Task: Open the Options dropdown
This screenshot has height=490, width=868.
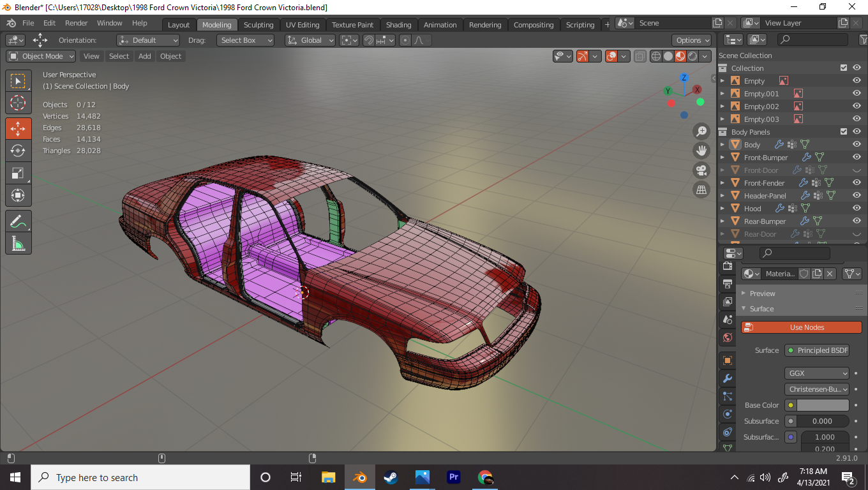Action: click(692, 40)
